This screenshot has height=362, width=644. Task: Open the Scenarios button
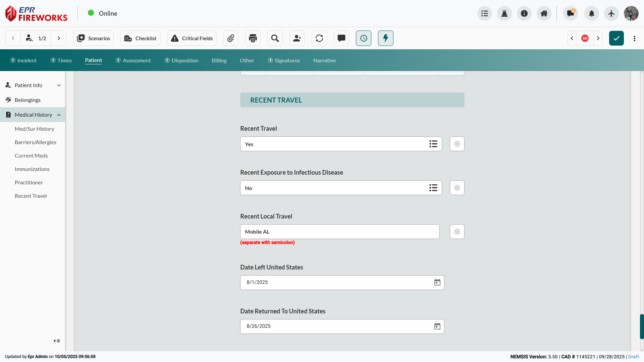tap(94, 38)
